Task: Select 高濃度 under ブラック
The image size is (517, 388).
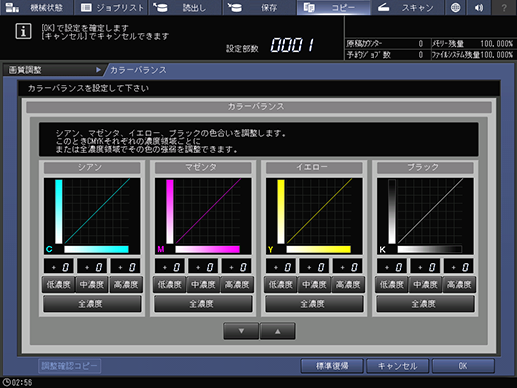Action: [459, 285]
